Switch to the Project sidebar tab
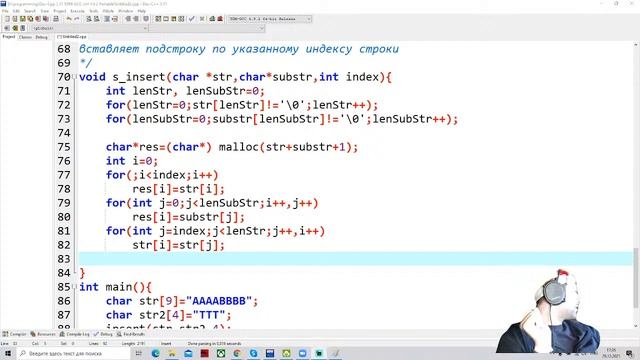This screenshot has width=640, height=360. [9, 37]
